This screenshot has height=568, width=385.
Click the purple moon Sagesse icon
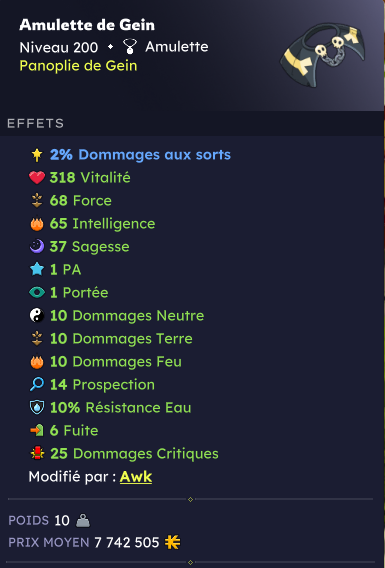click(37, 247)
